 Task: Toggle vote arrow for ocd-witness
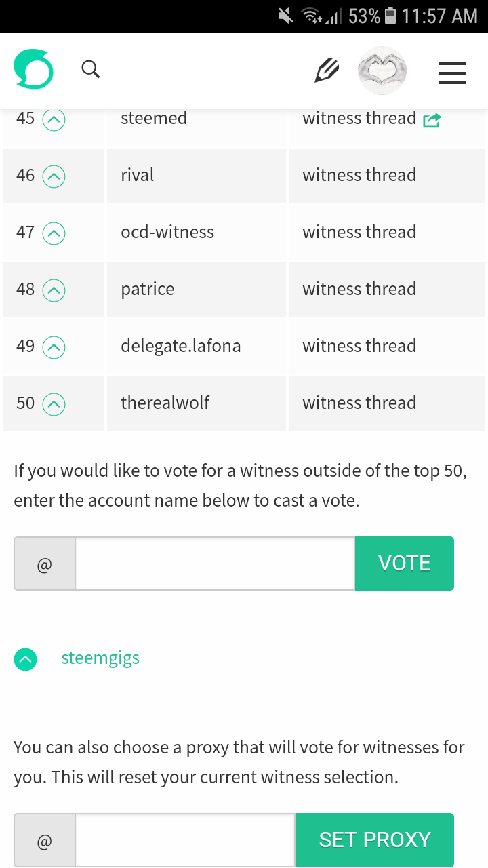(x=54, y=234)
